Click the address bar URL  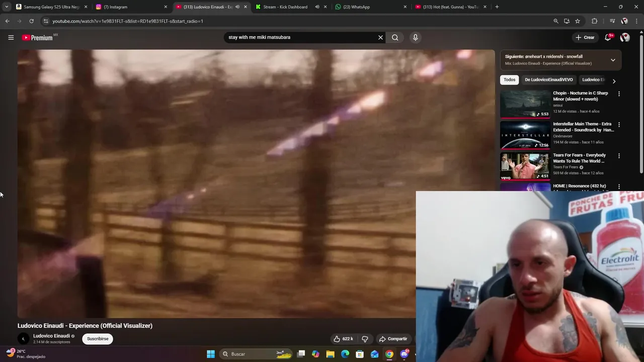coord(128,21)
